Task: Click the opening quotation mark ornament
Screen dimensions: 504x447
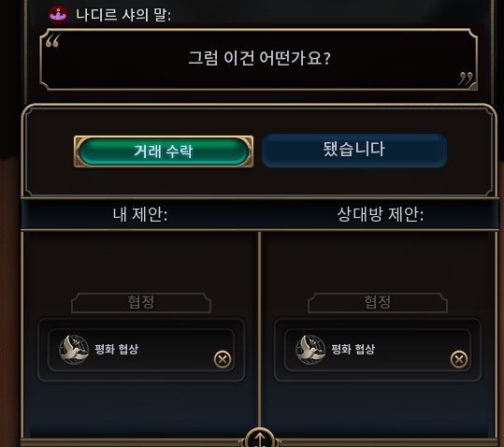Action: (x=52, y=41)
